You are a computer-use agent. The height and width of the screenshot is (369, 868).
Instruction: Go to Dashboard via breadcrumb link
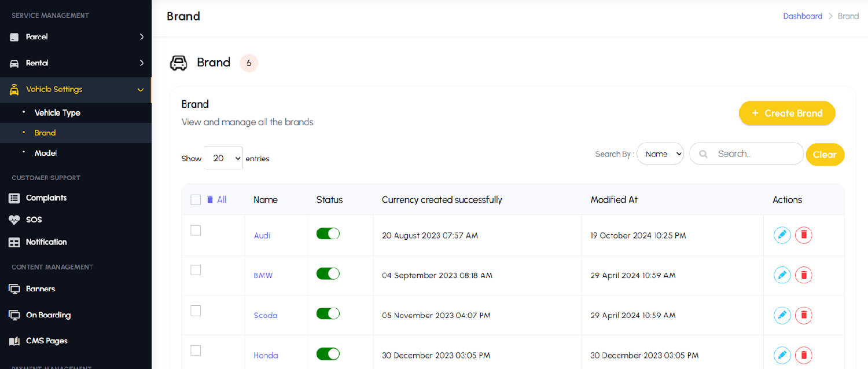tap(803, 16)
